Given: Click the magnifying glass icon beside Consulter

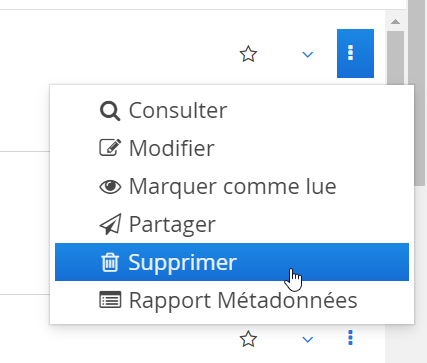Looking at the screenshot, I should point(110,111).
